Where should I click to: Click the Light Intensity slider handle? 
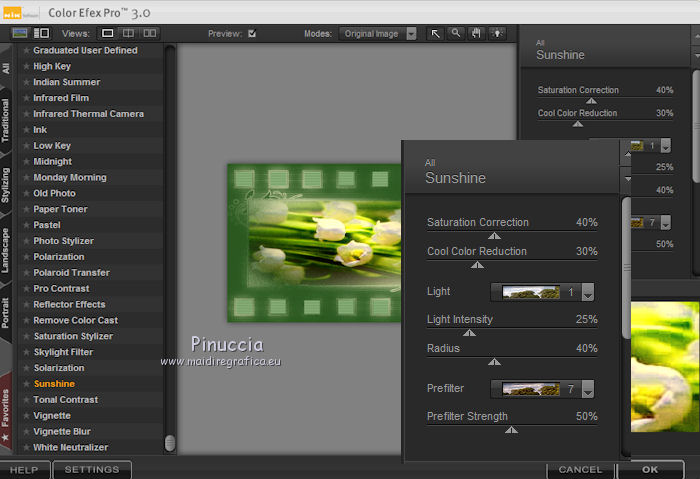[x=469, y=333]
